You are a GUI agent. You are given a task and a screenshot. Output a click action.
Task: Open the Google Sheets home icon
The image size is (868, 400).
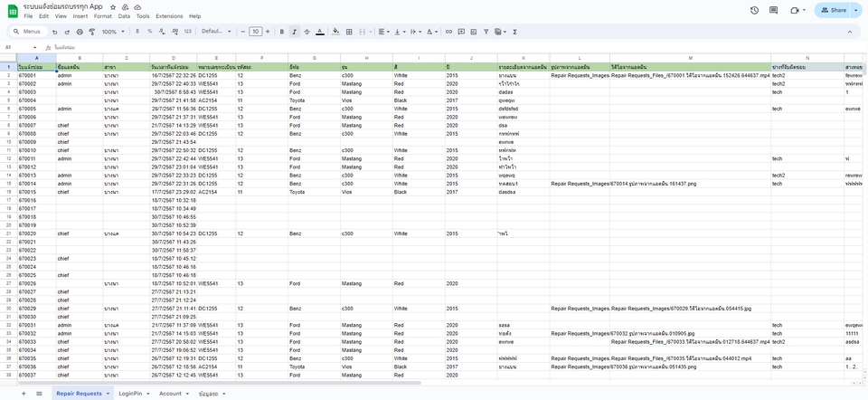click(x=12, y=11)
